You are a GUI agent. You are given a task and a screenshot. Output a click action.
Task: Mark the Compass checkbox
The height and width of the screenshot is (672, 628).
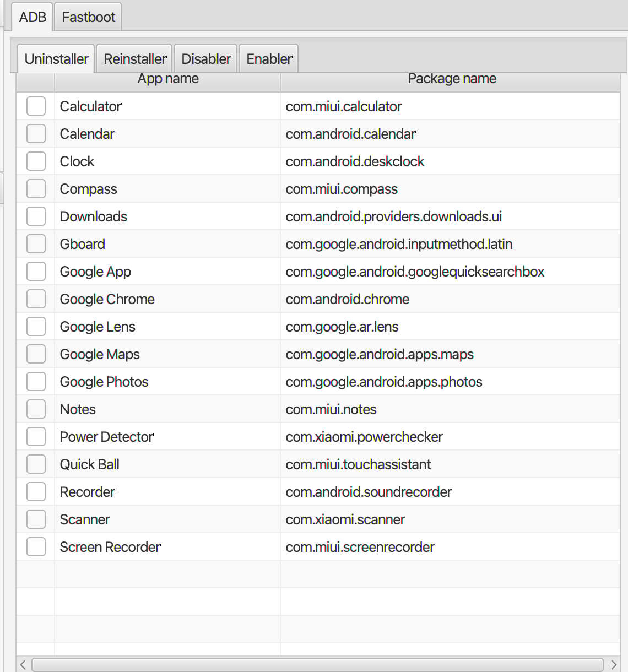[36, 188]
